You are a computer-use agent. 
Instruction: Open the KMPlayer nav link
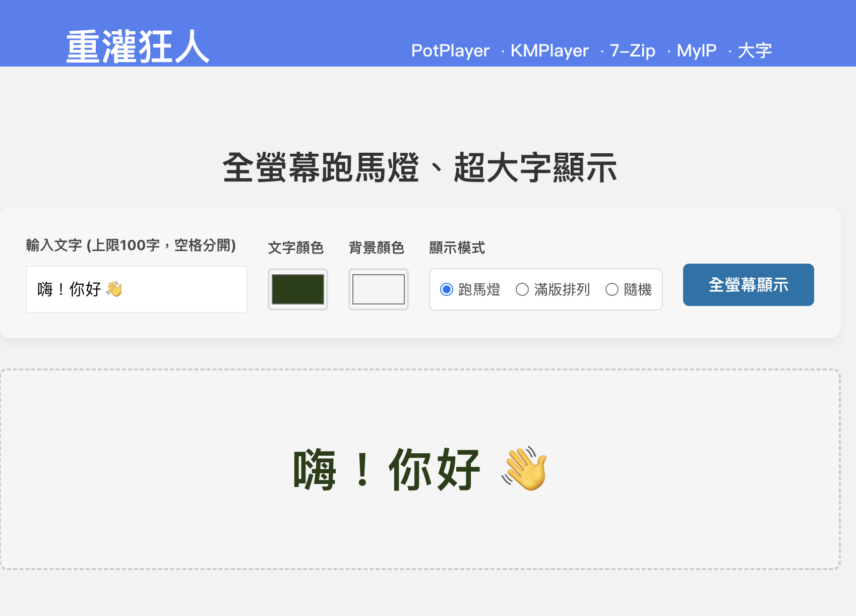click(549, 50)
